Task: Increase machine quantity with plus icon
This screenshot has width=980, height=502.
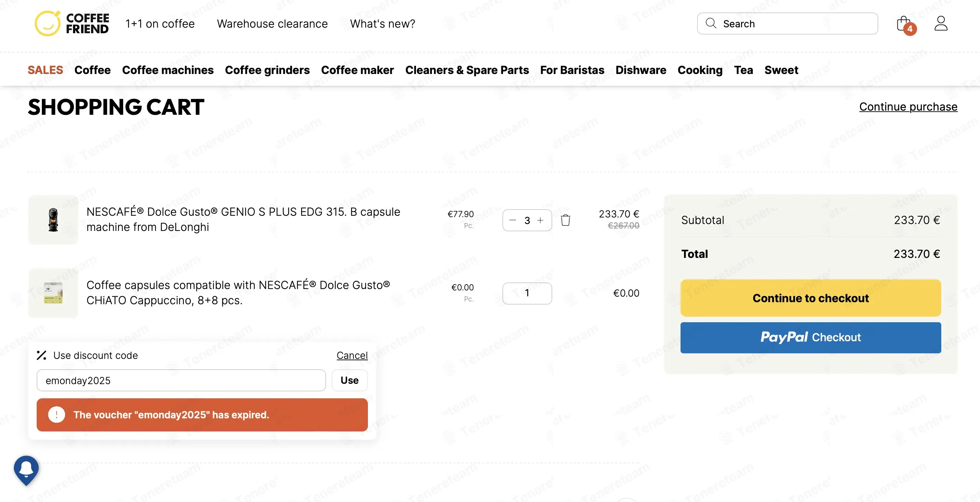Action: (x=540, y=220)
